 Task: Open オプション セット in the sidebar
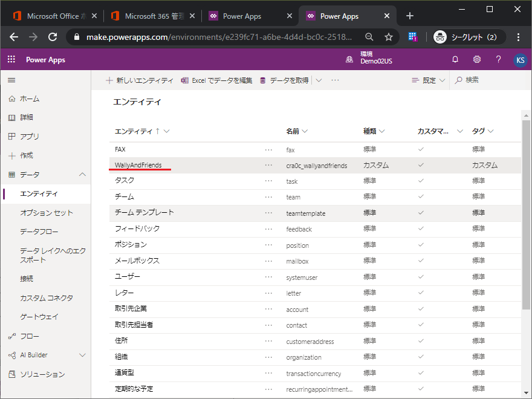[47, 213]
